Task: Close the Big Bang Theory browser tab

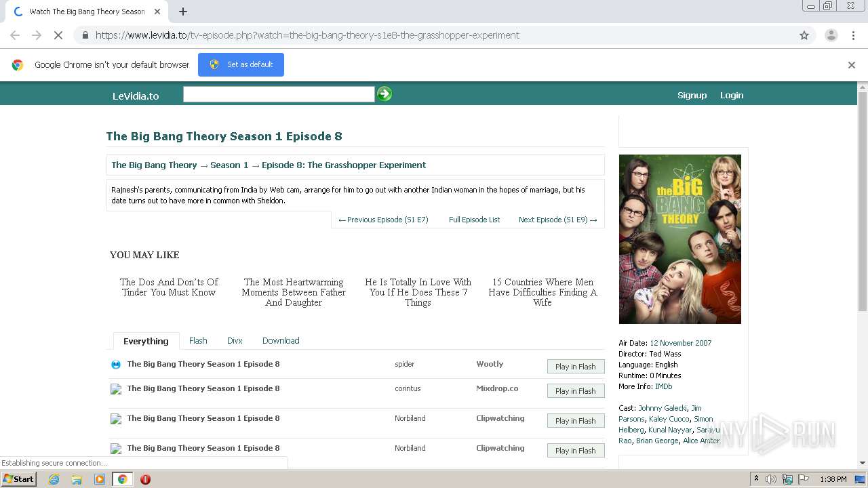Action: pos(157,12)
